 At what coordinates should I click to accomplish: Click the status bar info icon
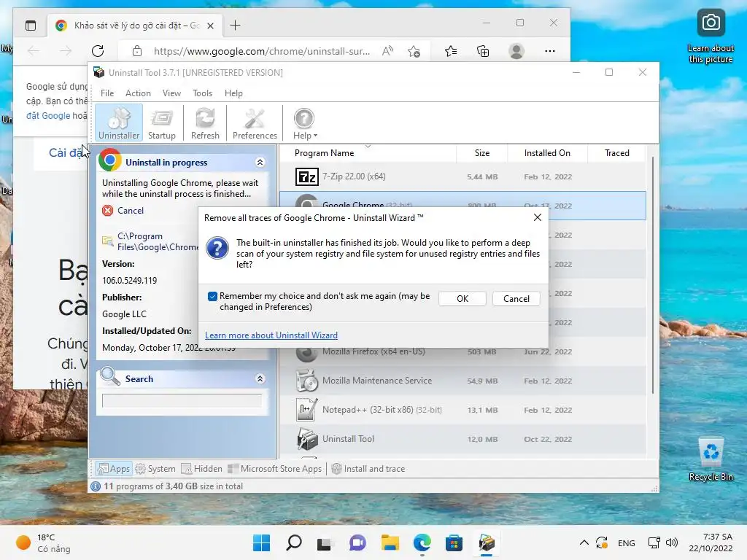[x=96, y=486]
